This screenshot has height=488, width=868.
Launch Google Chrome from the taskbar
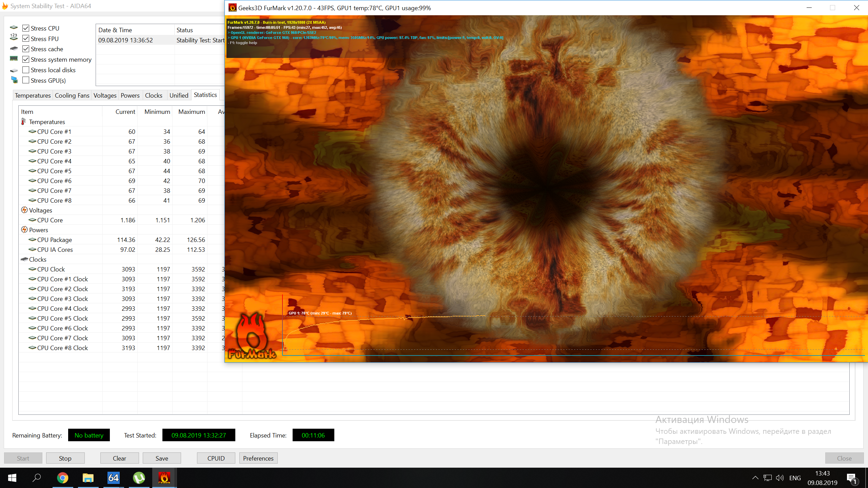pos(62,478)
